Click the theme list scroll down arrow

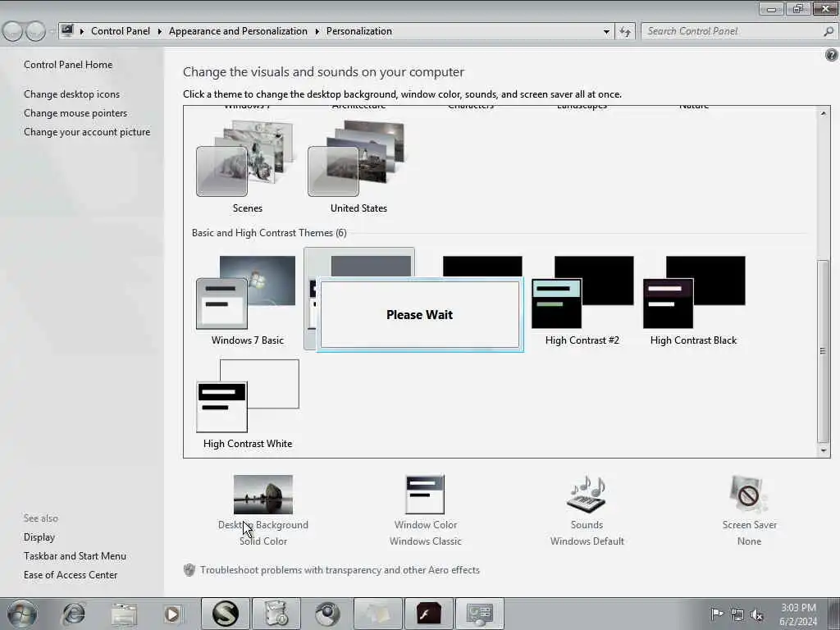click(824, 450)
